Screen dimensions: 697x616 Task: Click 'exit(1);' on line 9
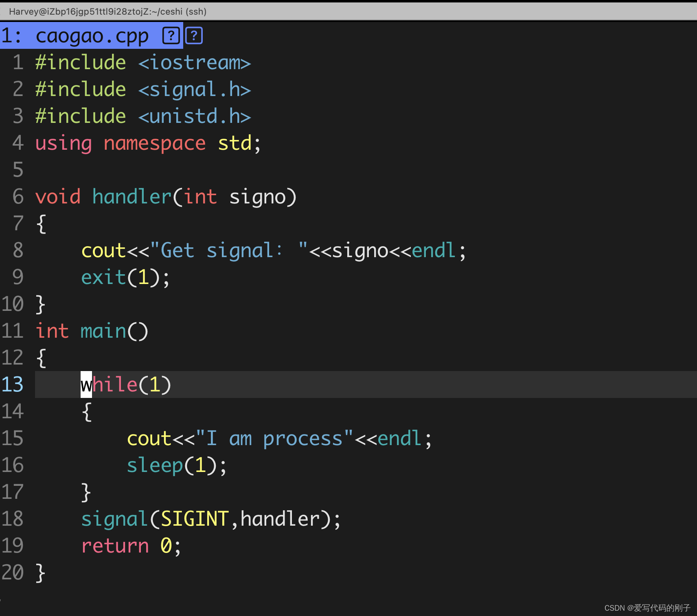coord(125,277)
